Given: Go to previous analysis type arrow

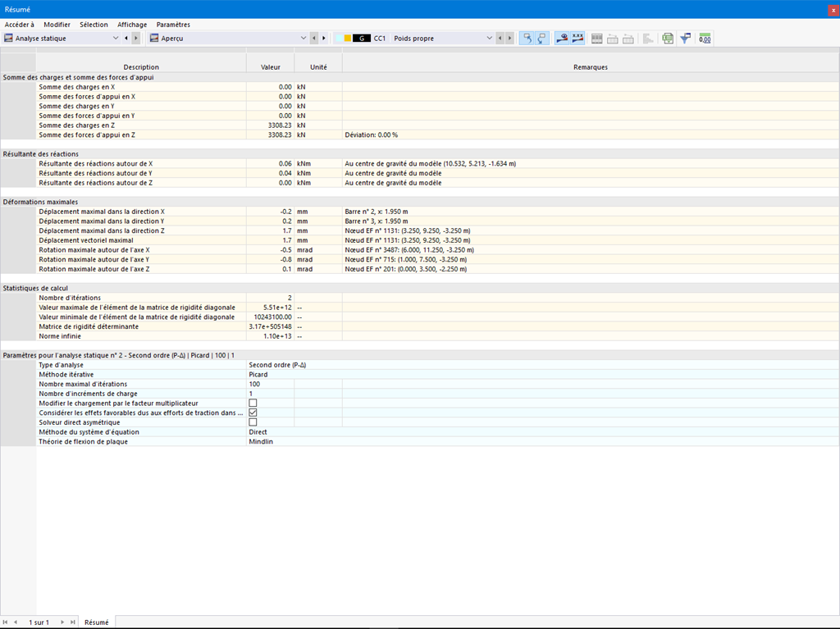Looking at the screenshot, I should (x=126, y=38).
